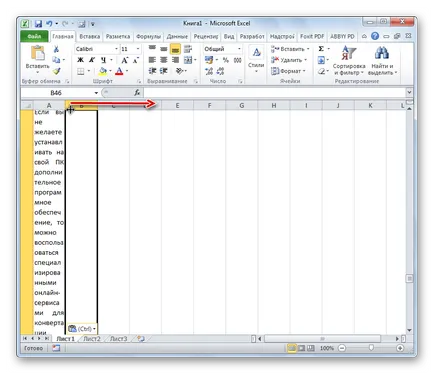Click the Cut scissors icon
The image size is (434, 374).
click(56, 49)
